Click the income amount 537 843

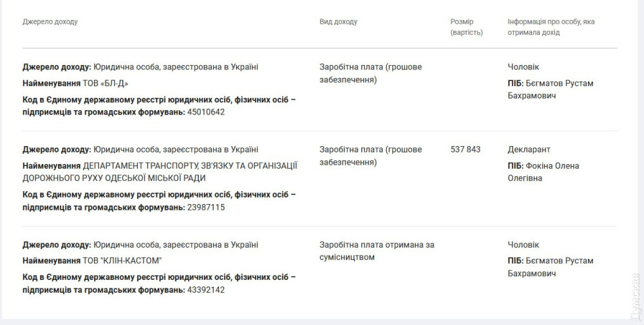[466, 149]
